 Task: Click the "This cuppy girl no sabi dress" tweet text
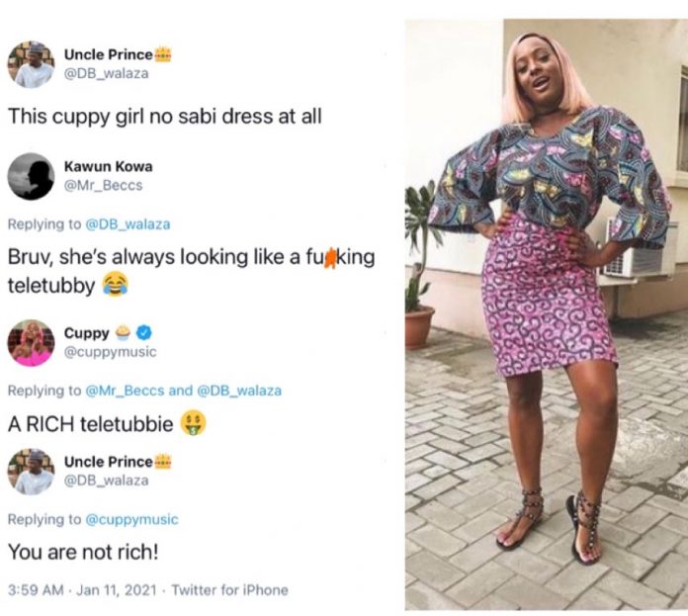click(x=164, y=117)
